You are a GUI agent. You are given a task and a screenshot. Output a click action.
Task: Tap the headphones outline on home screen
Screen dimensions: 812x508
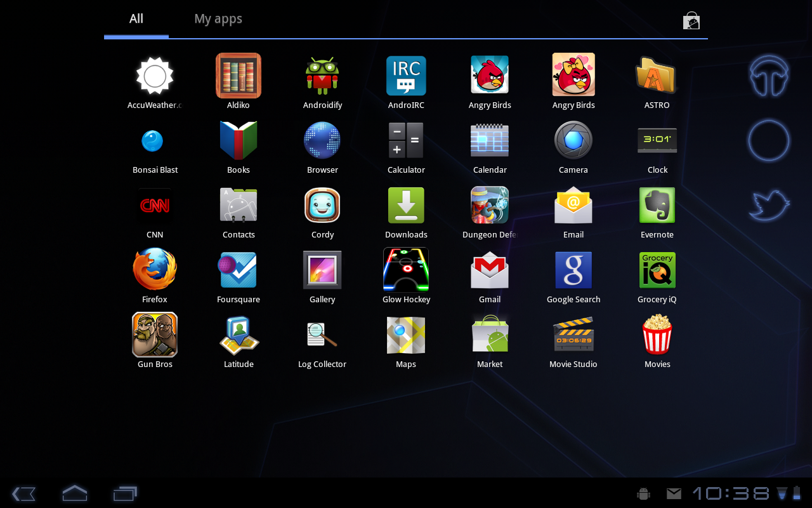tap(769, 76)
